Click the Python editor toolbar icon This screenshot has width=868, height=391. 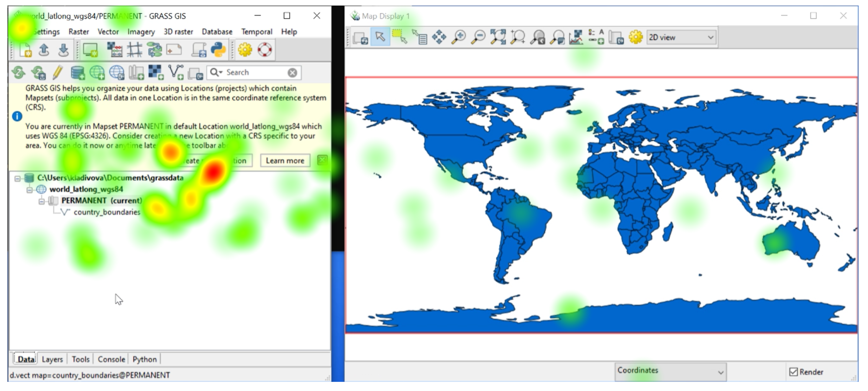click(218, 50)
